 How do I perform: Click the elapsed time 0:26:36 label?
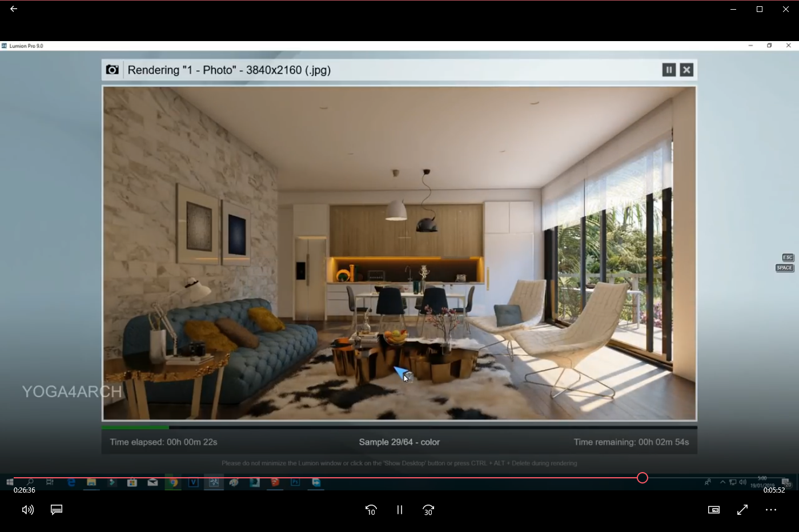point(25,490)
